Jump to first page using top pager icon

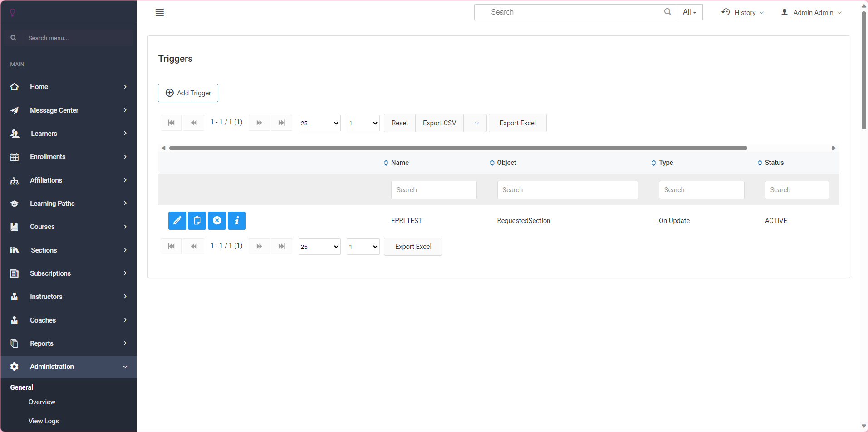(171, 123)
